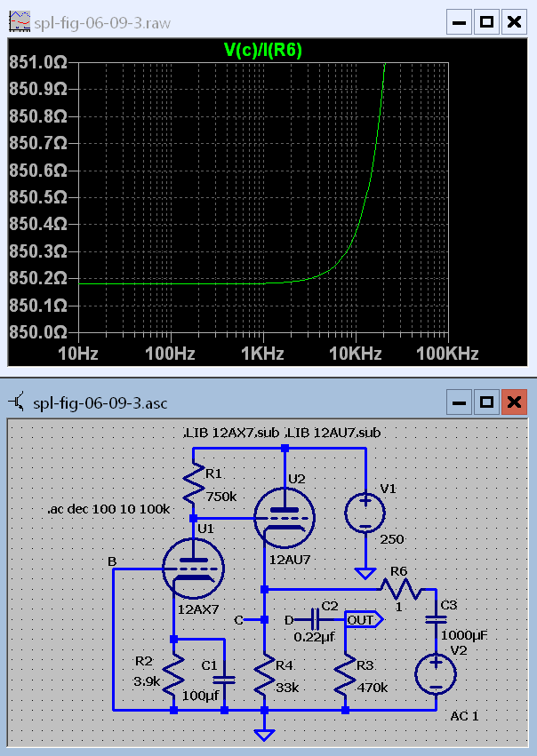Click the R6 resistor symbol
Viewport: 537px width, 756px height.
point(401,589)
